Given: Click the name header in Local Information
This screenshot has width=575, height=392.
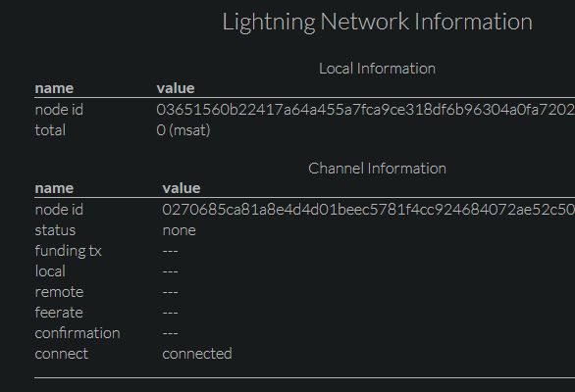Looking at the screenshot, I should tap(54, 88).
